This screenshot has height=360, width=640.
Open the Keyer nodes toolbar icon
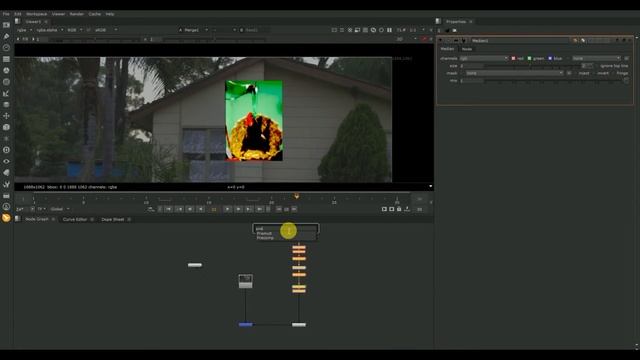[x=6, y=93]
